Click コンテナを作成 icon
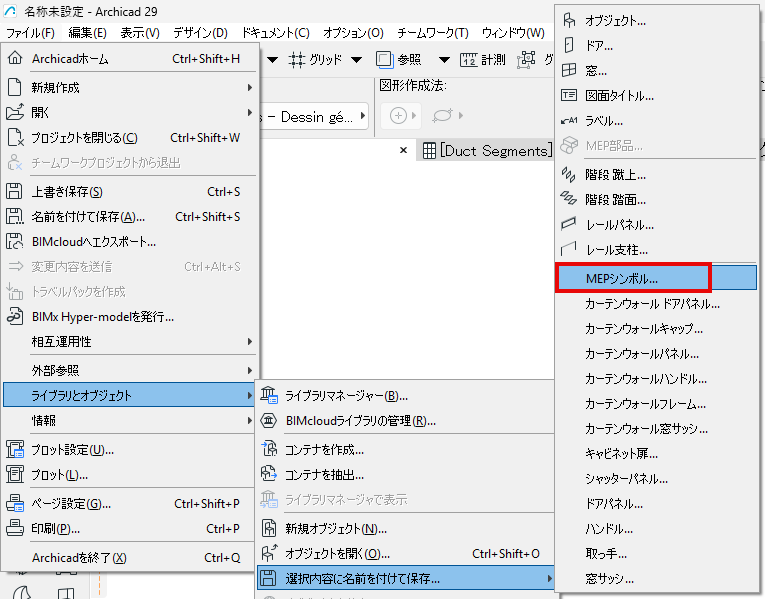Viewport: 765px width, 599px height. (269, 449)
